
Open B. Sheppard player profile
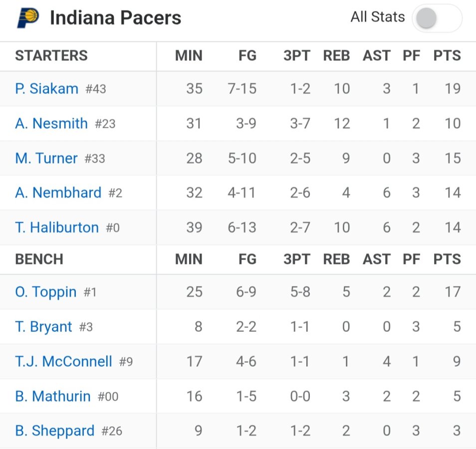tap(55, 431)
